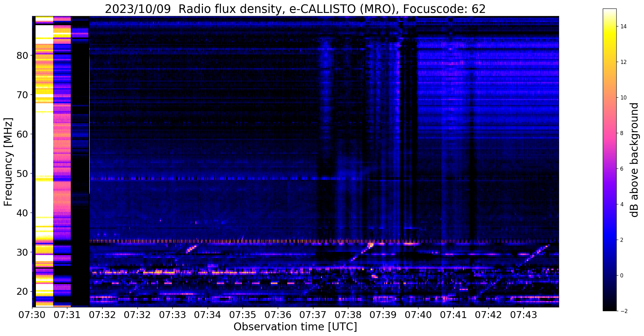644x336 pixels.
Task: Click the colorbar tick label 4
Action: click(622, 204)
